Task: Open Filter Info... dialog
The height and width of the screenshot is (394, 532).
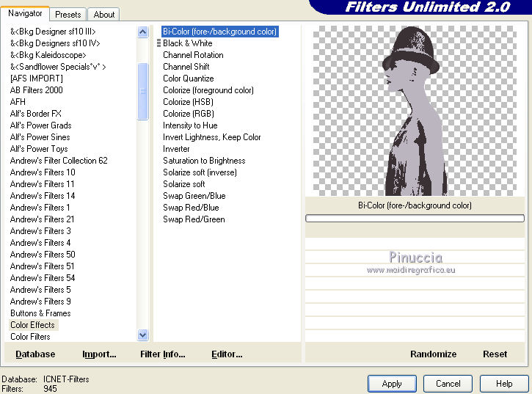Action: (162, 354)
